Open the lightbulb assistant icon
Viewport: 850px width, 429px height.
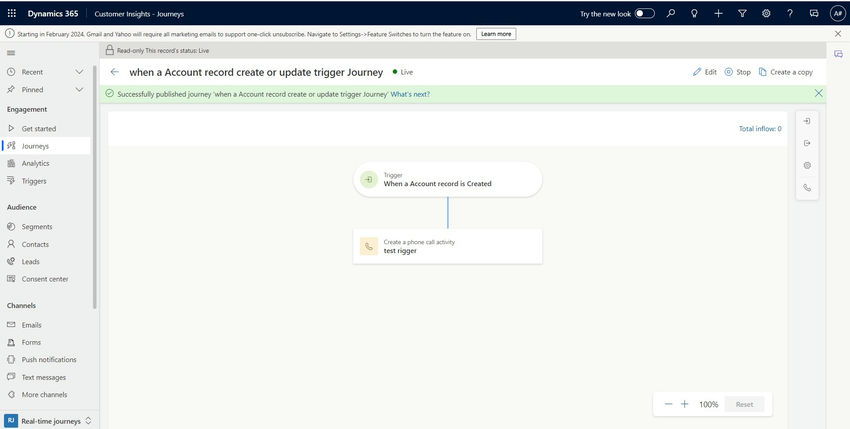[694, 14]
